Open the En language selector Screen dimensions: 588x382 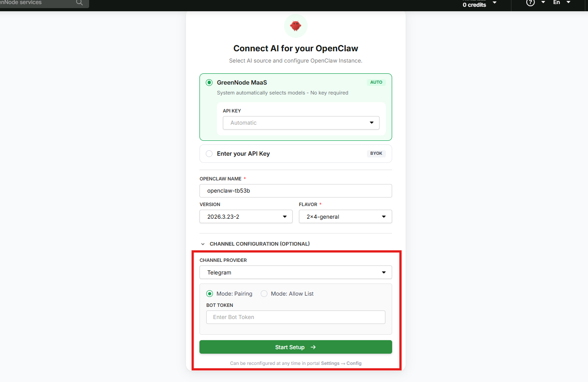pyautogui.click(x=561, y=3)
